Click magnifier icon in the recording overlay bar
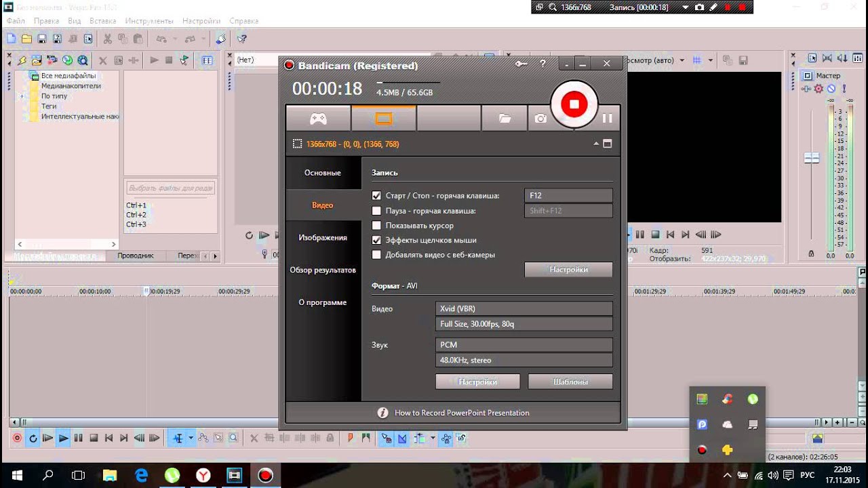The image size is (868, 488). point(553,7)
